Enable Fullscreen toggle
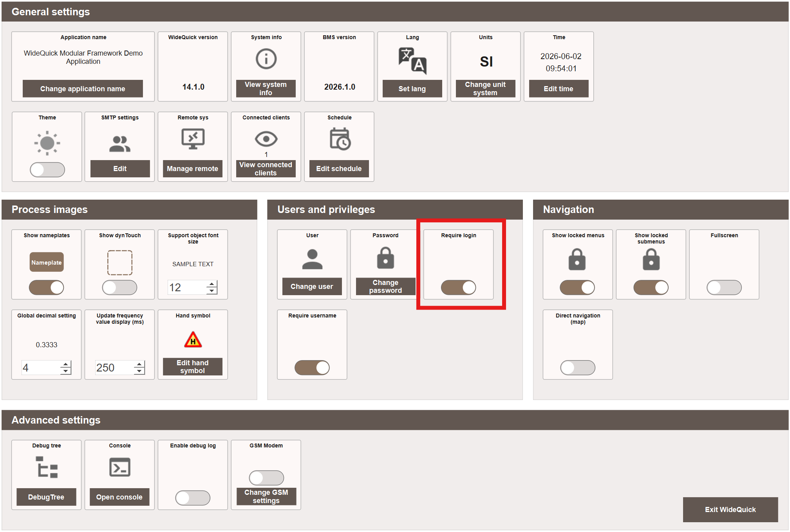 (724, 288)
